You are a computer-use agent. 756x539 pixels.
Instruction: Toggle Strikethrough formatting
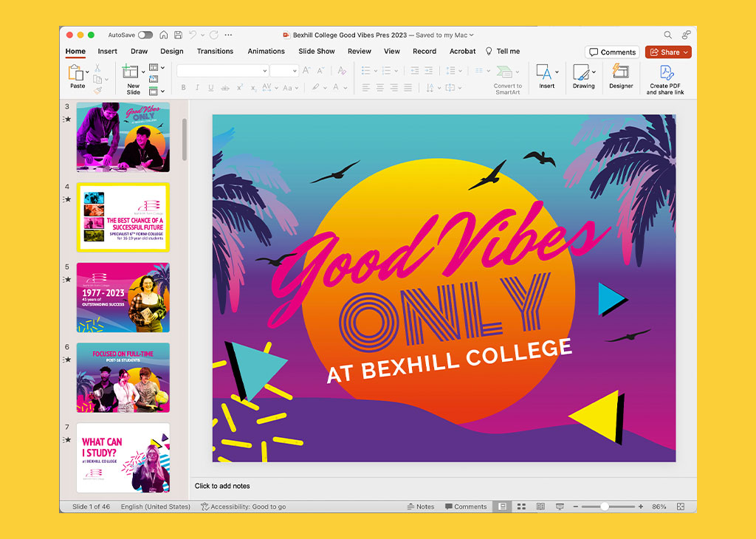(x=224, y=88)
